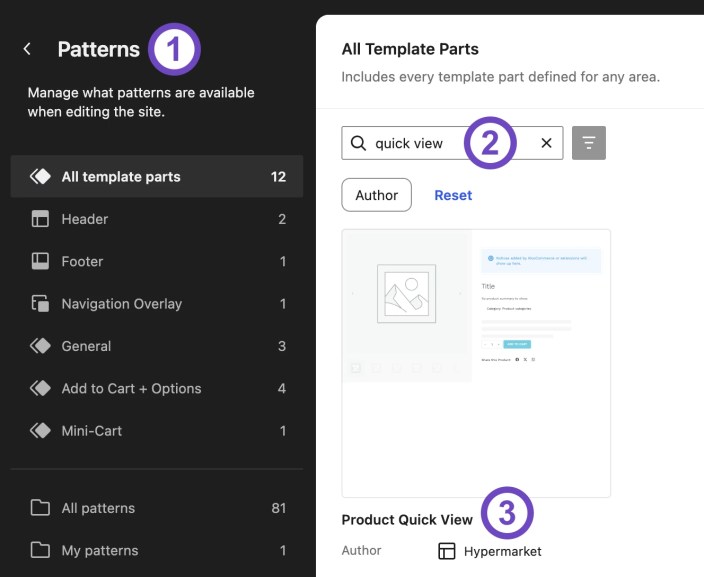Open Add to Cart + Options category
The image size is (704, 577).
[157, 388]
